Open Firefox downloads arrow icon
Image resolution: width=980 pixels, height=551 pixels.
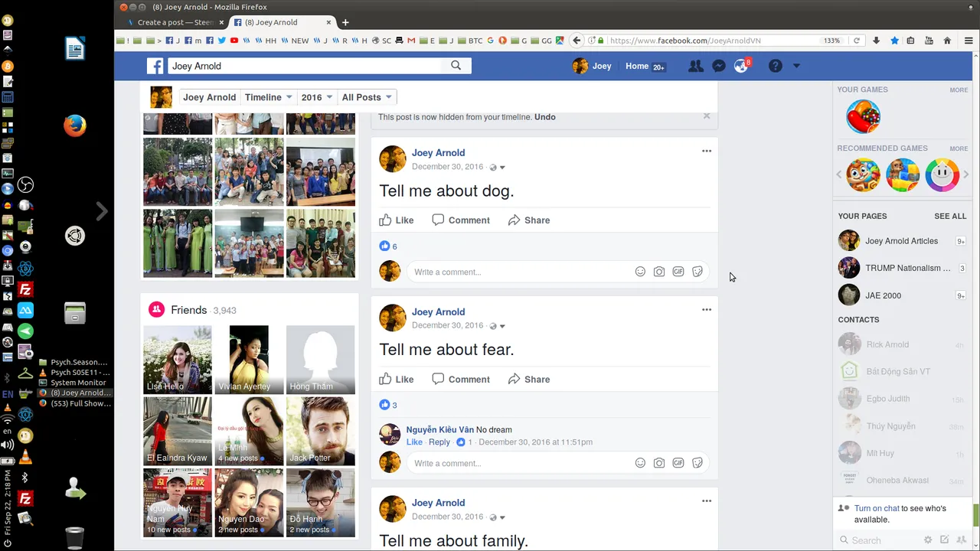tap(876, 41)
